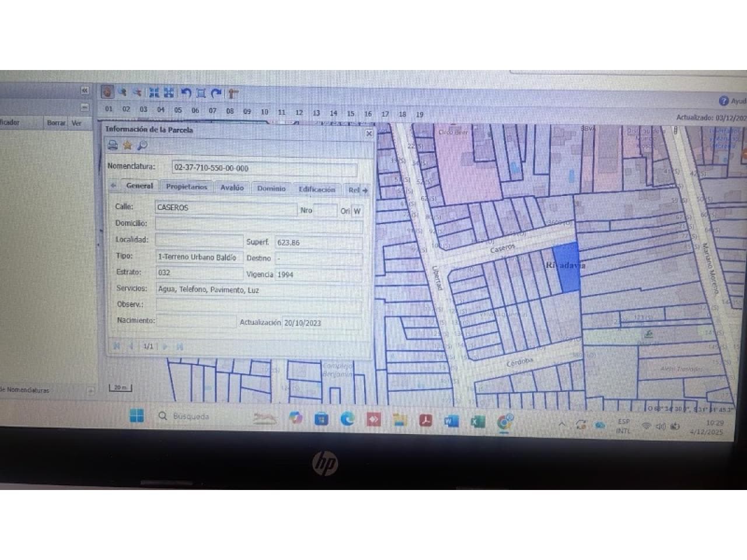
Task: Click the star favorite icon in parcel dialog
Action: (127, 145)
